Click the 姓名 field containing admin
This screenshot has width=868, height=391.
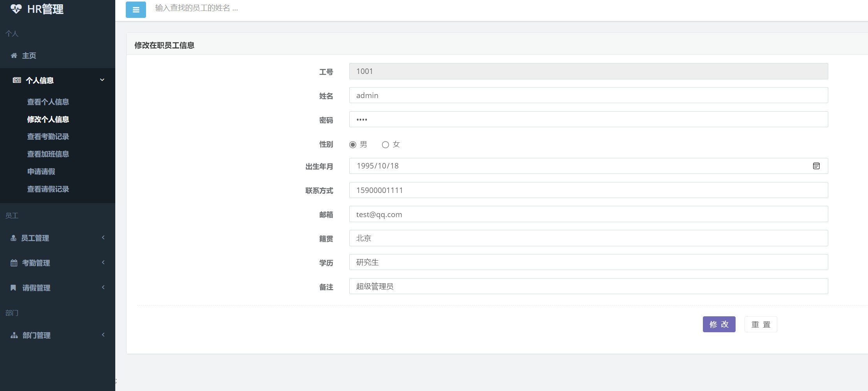tap(588, 95)
